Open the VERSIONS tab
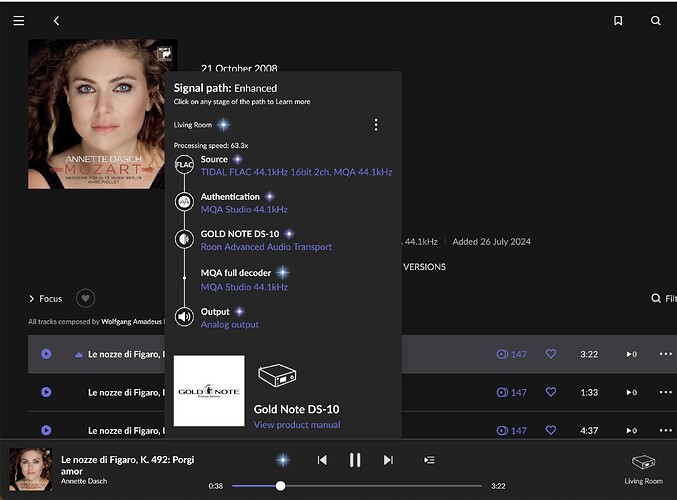The height and width of the screenshot is (500, 677). (x=424, y=267)
